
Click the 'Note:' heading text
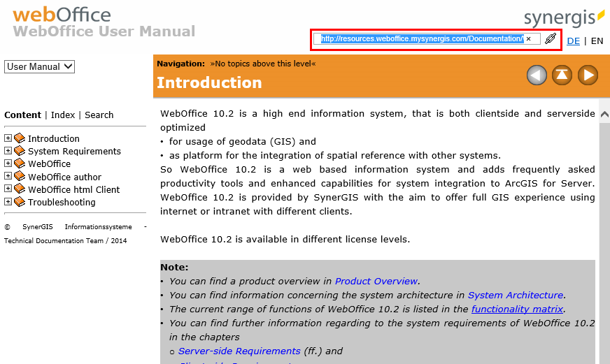pos(174,268)
